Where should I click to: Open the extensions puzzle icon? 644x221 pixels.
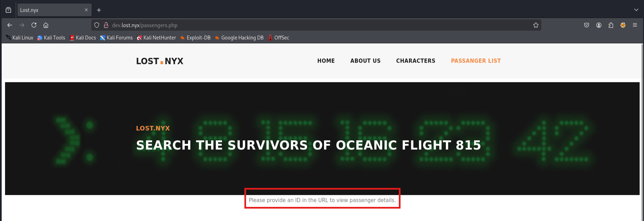click(x=611, y=25)
